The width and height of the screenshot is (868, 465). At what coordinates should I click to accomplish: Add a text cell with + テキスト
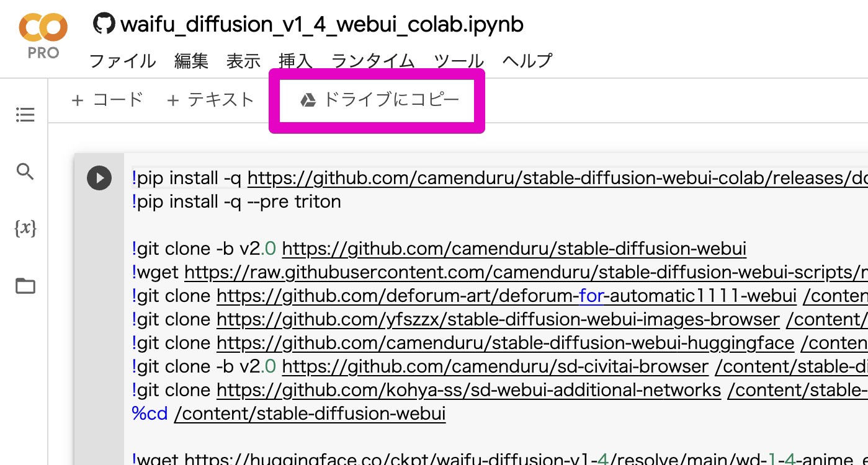tap(212, 99)
